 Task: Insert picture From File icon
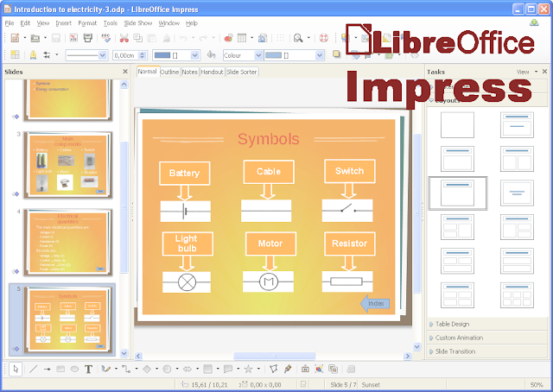[x=319, y=369]
